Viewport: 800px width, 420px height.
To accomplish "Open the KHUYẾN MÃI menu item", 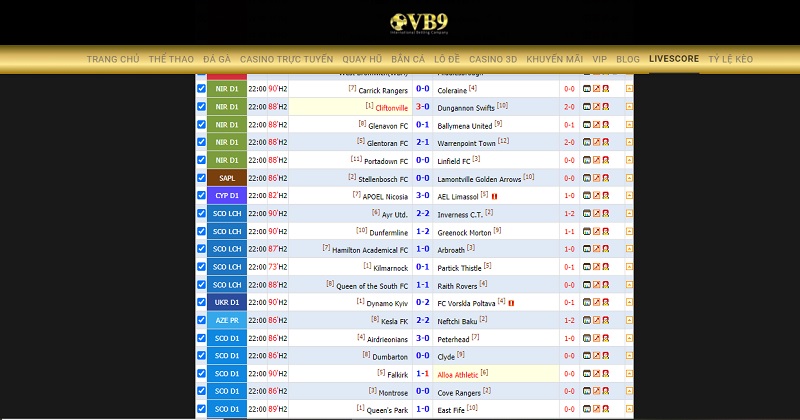I will click(x=555, y=59).
